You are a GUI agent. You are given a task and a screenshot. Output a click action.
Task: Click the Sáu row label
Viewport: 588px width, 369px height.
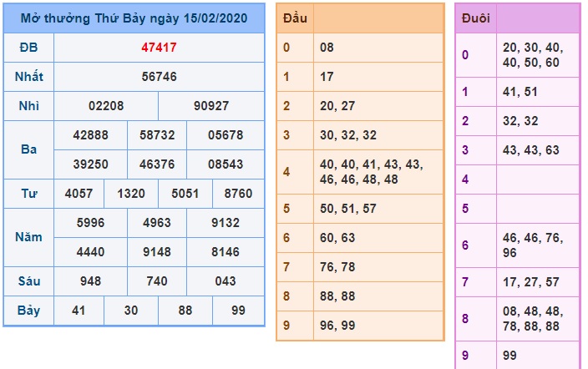tap(29, 281)
